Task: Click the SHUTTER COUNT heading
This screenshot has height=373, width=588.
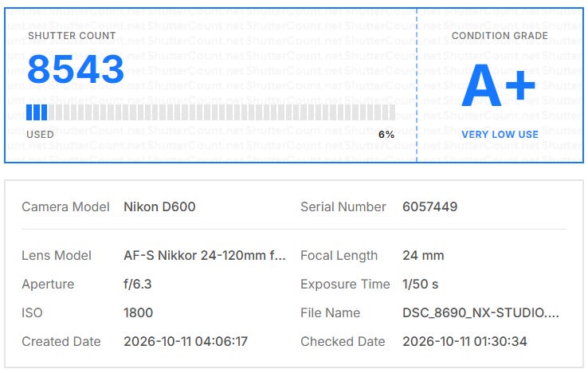Action: (72, 36)
